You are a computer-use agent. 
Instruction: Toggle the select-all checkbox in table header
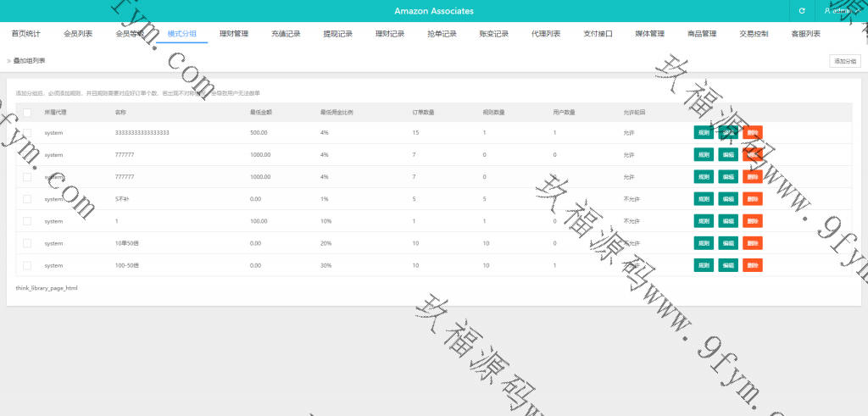click(27, 112)
